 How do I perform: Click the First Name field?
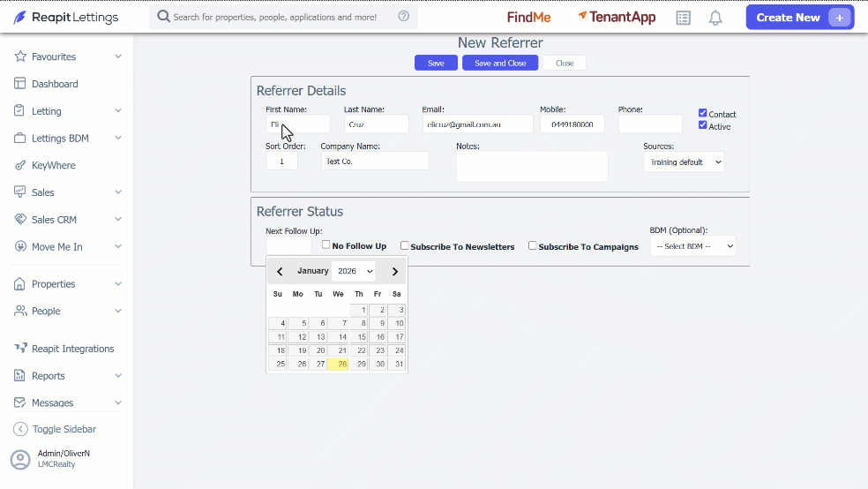click(x=298, y=124)
